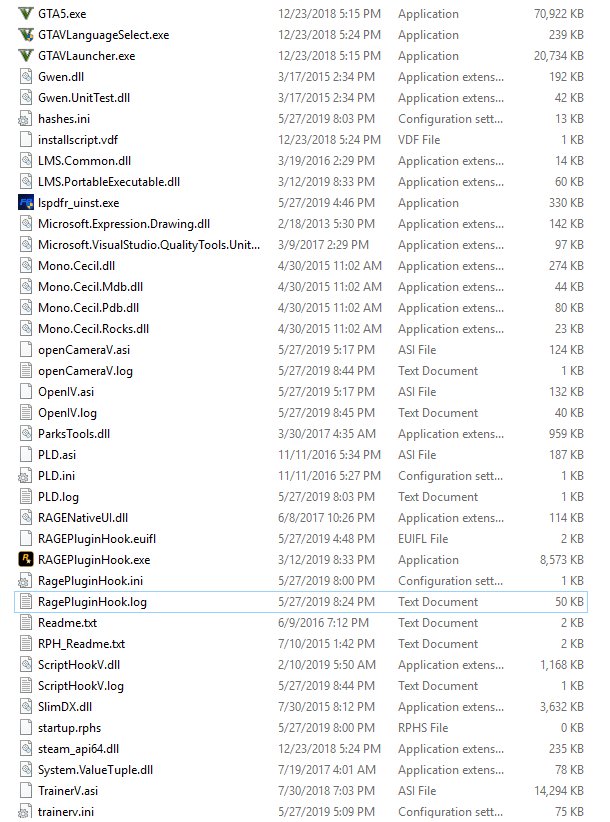This screenshot has width=610, height=822.
Task: Click the RAGEPluginHook.exe Rockstar icon
Action: (26, 559)
